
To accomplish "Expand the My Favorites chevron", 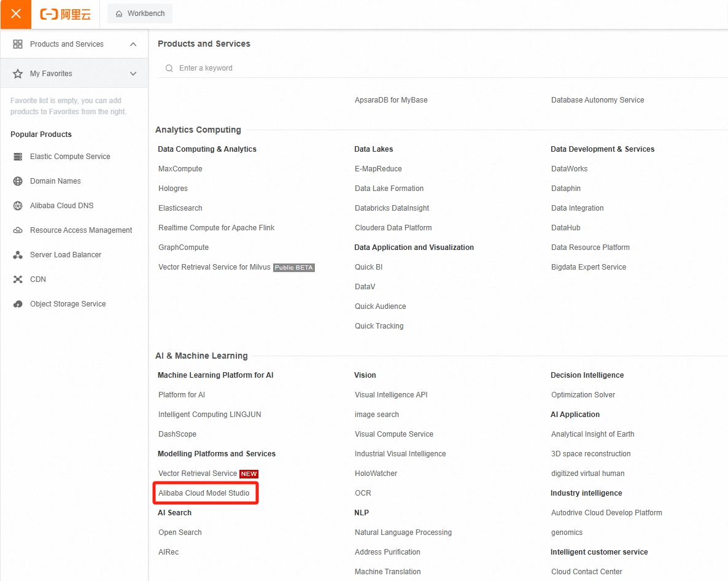I will (133, 73).
